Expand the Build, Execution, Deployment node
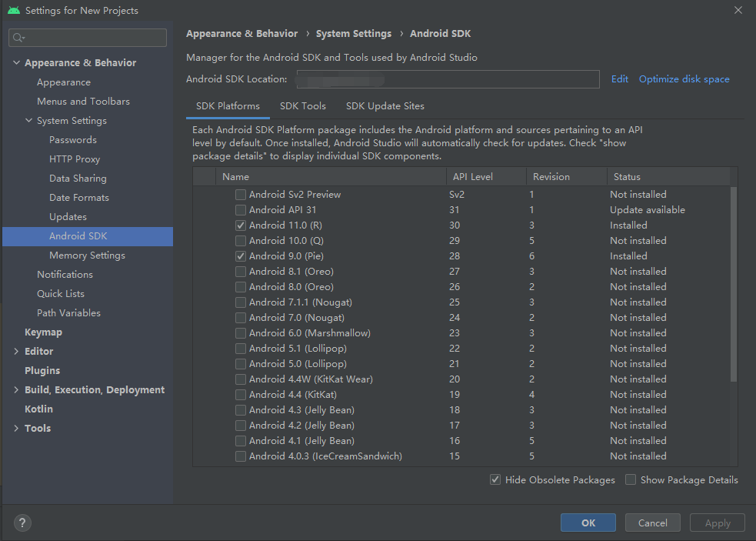This screenshot has height=541, width=756. click(16, 390)
